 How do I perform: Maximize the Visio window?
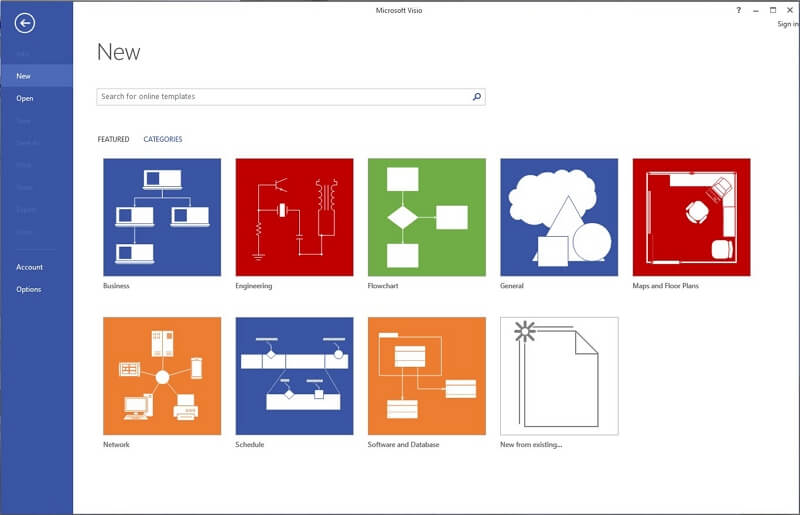[773, 10]
